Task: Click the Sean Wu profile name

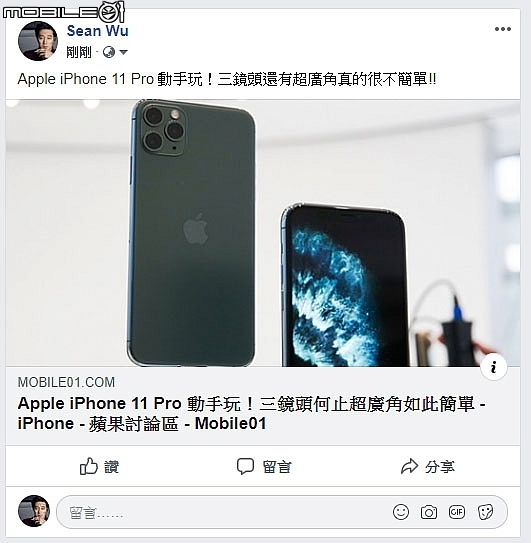Action: [x=97, y=31]
